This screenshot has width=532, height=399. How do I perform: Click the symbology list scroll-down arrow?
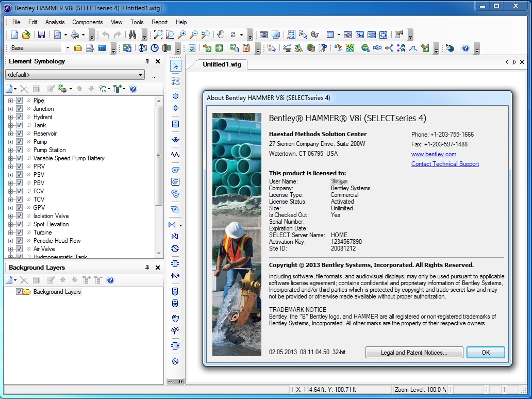pos(158,254)
